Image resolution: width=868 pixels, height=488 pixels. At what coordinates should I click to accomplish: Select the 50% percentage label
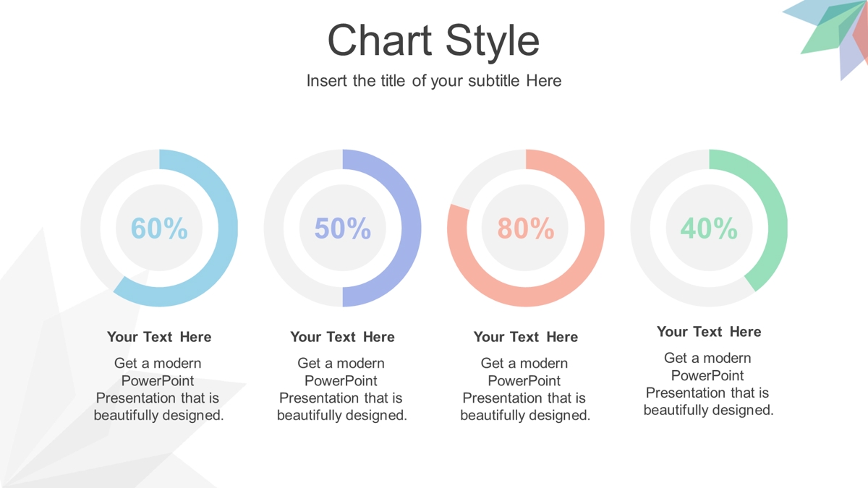click(342, 228)
